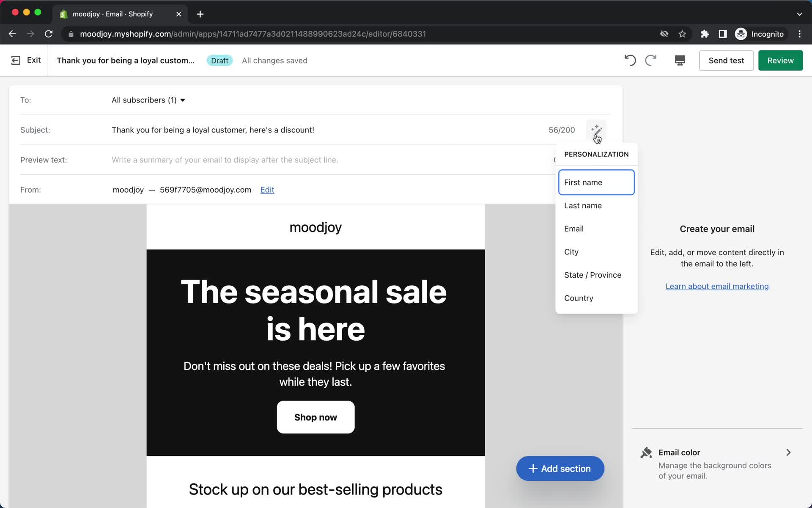Select State / Province from personalization list
812x508 pixels.
click(x=592, y=274)
